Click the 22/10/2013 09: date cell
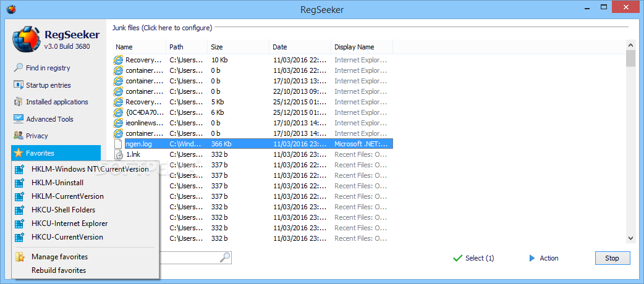 point(299,91)
